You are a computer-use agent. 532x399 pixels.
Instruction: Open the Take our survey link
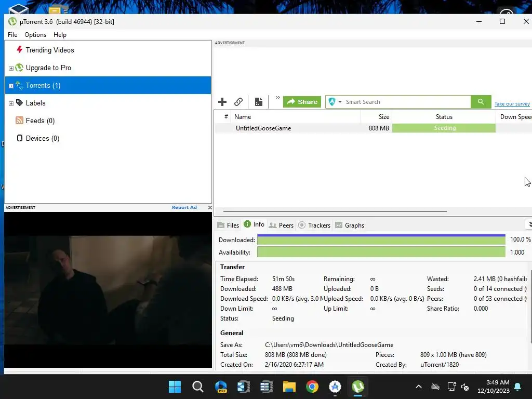click(512, 104)
